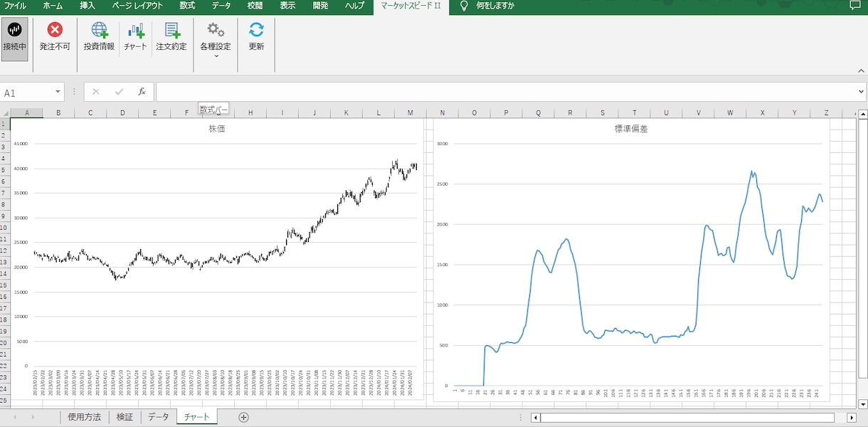868x427 pixels.
Task: Select the 標準偏差 chart title
Action: tap(631, 130)
